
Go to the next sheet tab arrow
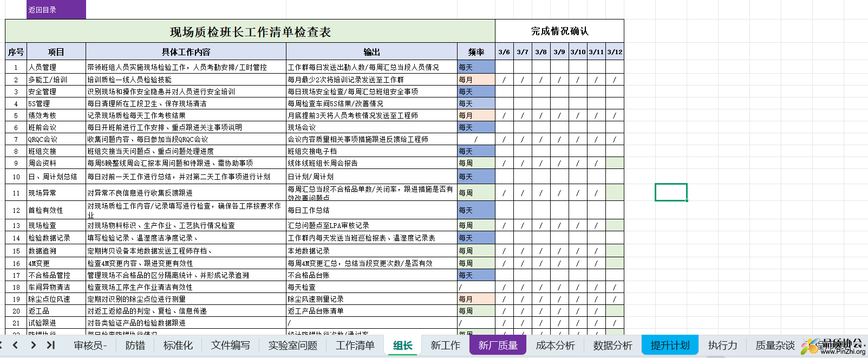coord(34,345)
